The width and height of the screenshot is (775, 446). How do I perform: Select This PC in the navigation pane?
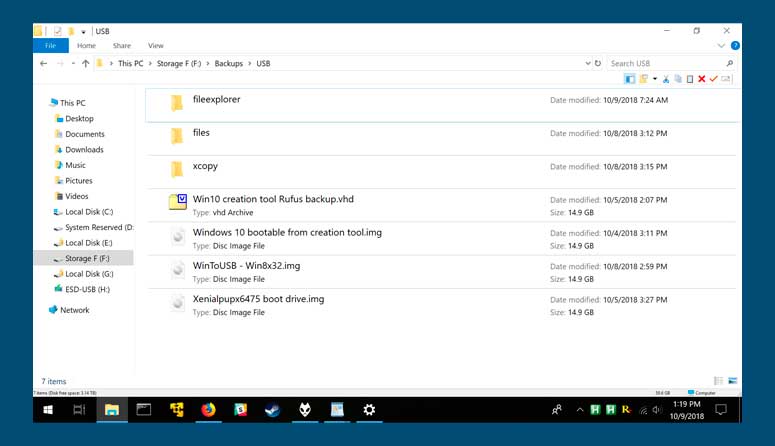click(x=73, y=103)
